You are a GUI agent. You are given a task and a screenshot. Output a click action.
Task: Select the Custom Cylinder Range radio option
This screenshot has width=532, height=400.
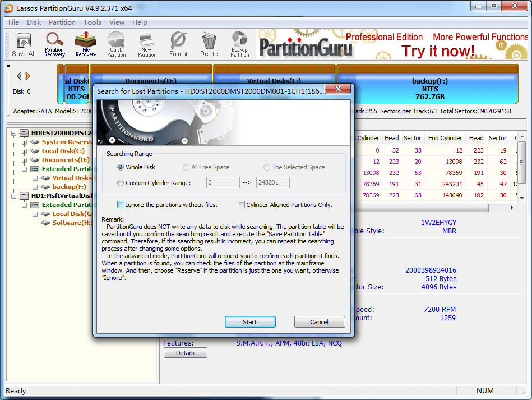point(120,183)
